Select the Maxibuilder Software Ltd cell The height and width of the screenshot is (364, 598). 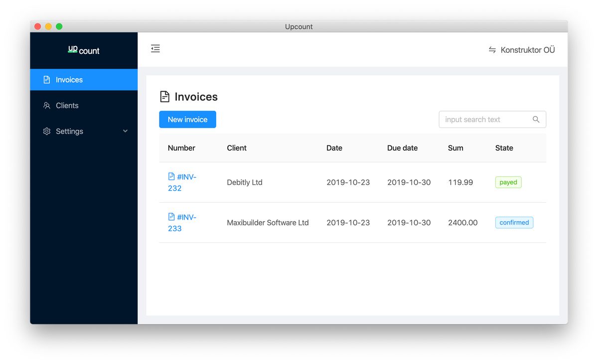(x=268, y=223)
